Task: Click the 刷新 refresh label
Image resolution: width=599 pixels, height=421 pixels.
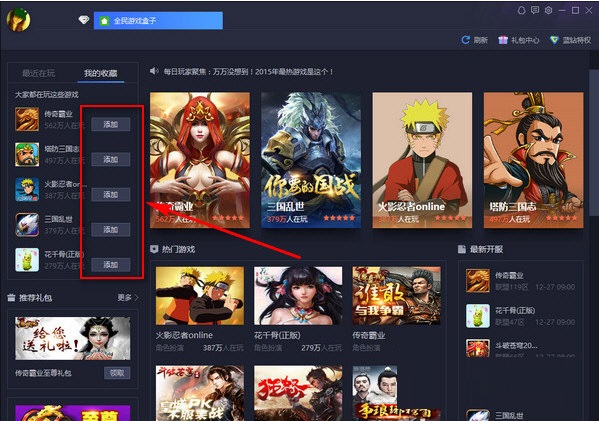Action: point(481,40)
